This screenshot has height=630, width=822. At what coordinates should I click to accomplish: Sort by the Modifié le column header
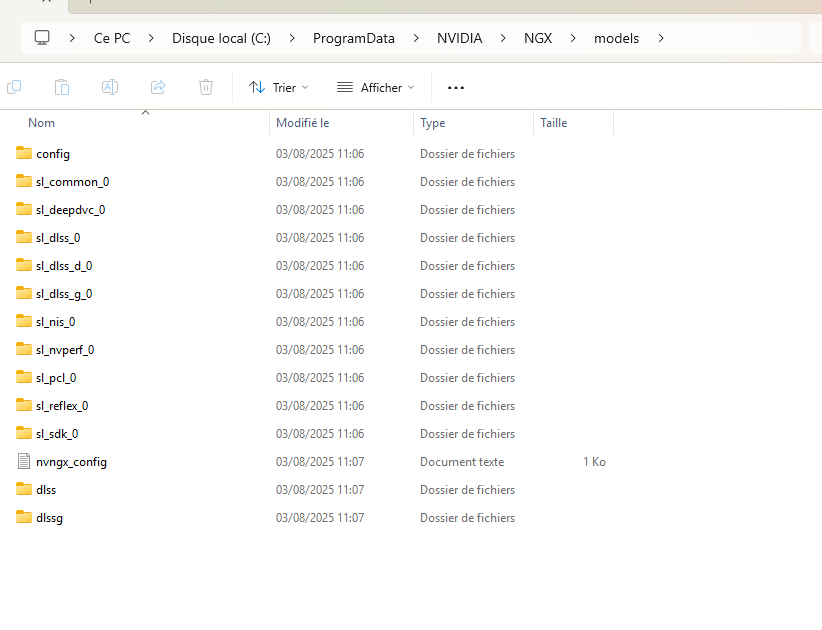tap(302, 123)
